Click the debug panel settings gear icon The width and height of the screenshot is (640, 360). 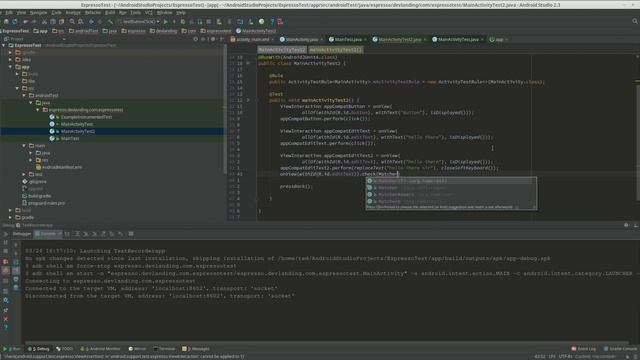pos(627,225)
